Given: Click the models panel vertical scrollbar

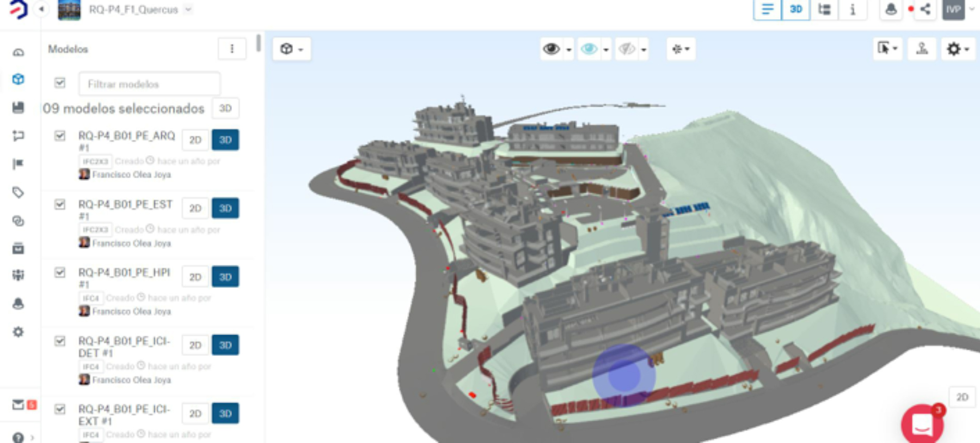Looking at the screenshot, I should click(x=258, y=44).
